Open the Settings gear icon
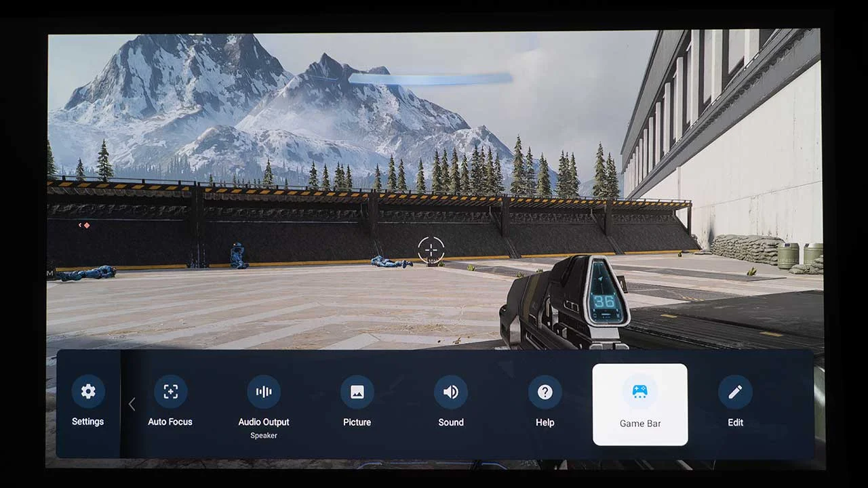Image resolution: width=868 pixels, height=488 pixels. click(88, 392)
